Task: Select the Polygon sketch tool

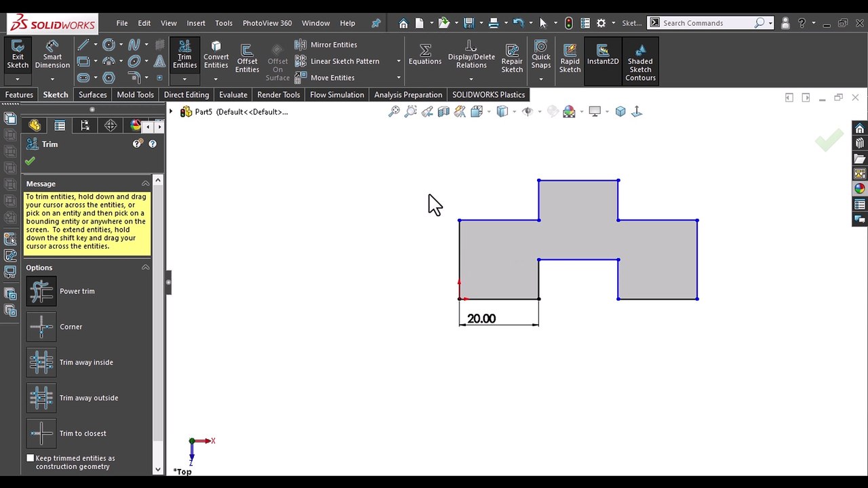Action: click(x=108, y=77)
